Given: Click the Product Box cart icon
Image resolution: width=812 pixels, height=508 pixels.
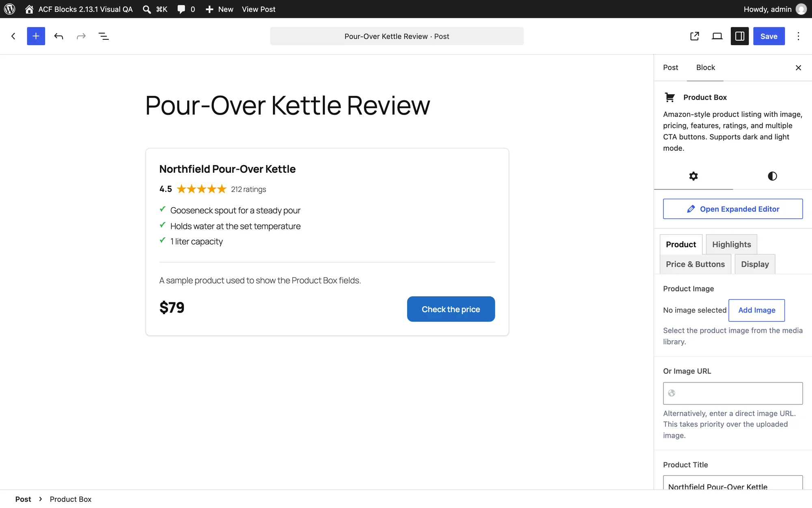Looking at the screenshot, I should (x=669, y=97).
